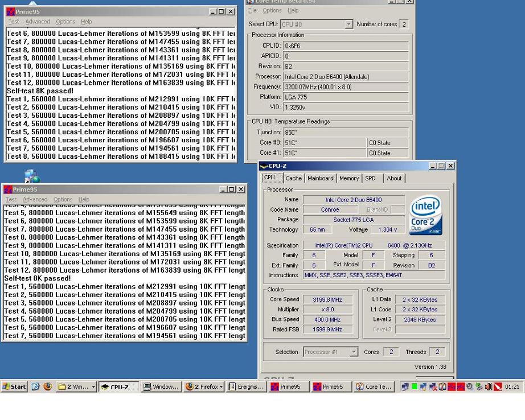Screen dimensions: 525x420
Task: Switch to the Memory tab in CPU-Z
Action: click(x=349, y=178)
